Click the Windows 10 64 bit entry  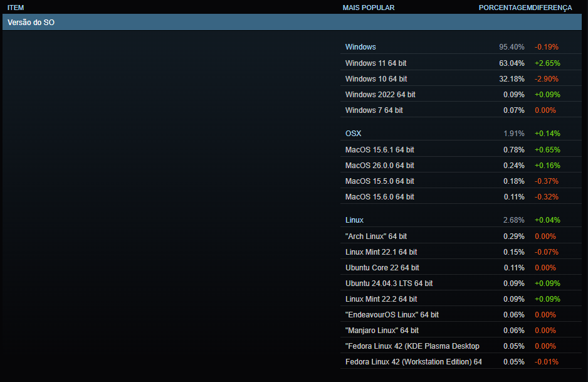point(375,79)
